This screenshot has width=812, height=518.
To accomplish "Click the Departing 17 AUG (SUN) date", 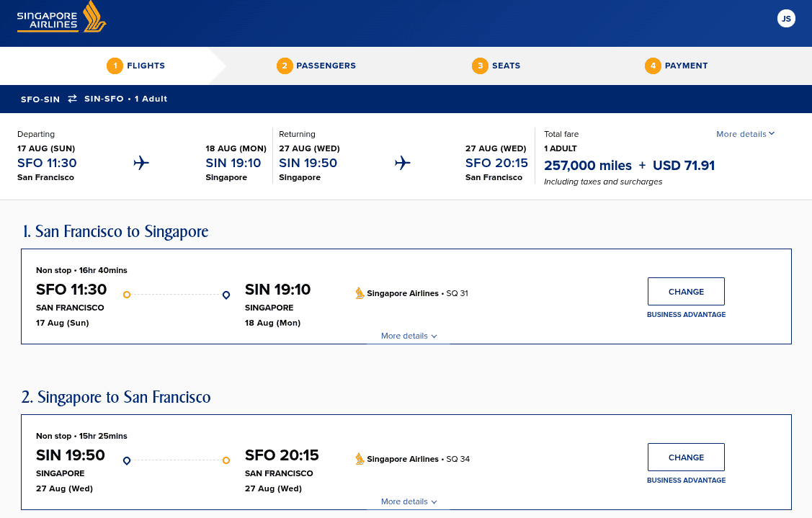I will pos(46,148).
